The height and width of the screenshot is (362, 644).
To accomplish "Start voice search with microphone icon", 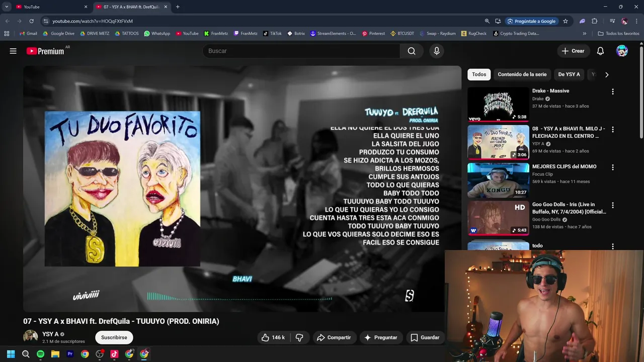I will [x=437, y=51].
